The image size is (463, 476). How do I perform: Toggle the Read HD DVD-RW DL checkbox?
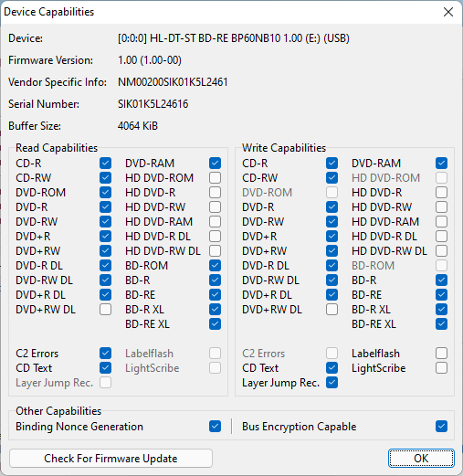[215, 250]
